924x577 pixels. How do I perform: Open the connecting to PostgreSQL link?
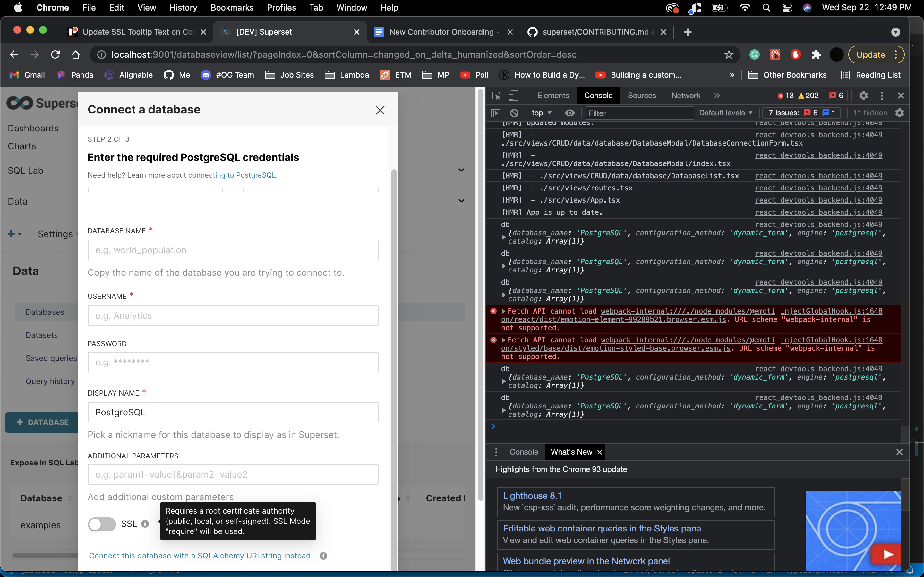232,175
